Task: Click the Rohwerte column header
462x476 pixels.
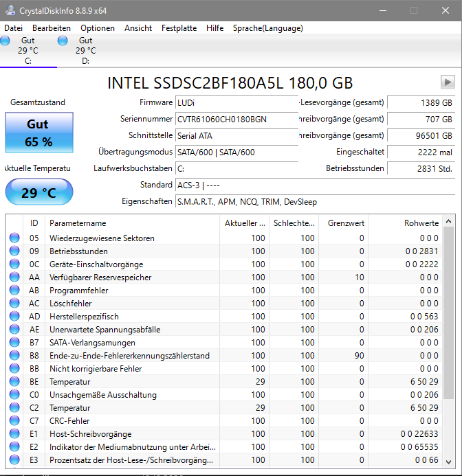Action: [x=405, y=223]
